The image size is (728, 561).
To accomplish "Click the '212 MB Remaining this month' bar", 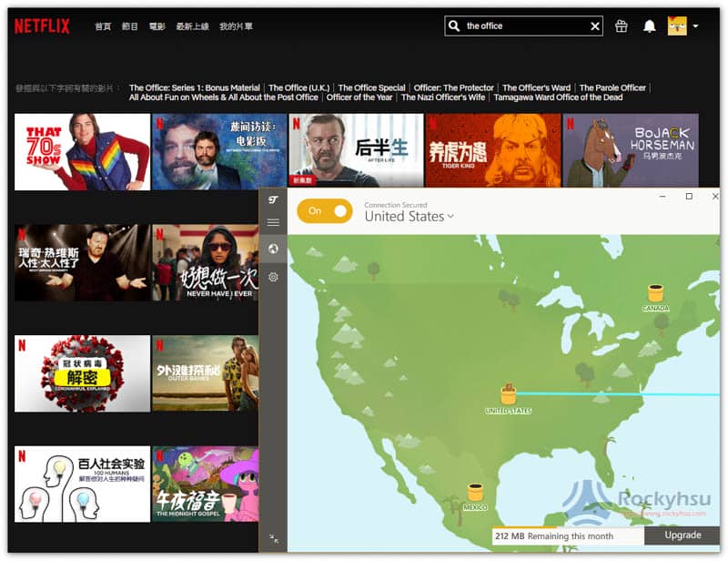I will tap(568, 535).
